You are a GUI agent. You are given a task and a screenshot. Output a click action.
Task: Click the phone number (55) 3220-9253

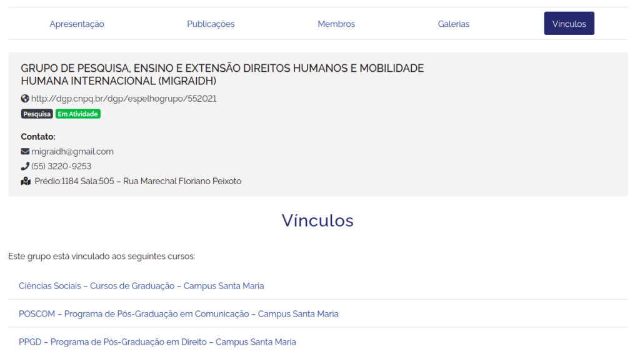(61, 167)
